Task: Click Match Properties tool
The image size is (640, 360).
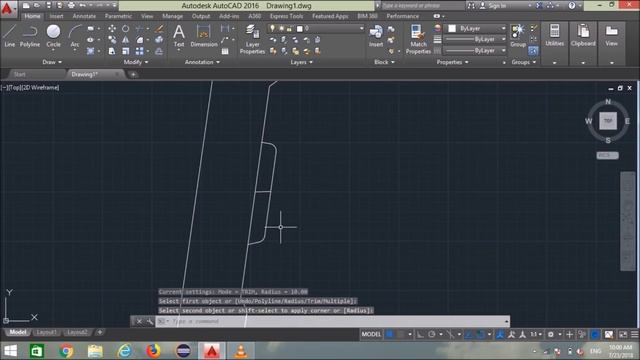Action: (x=418, y=39)
